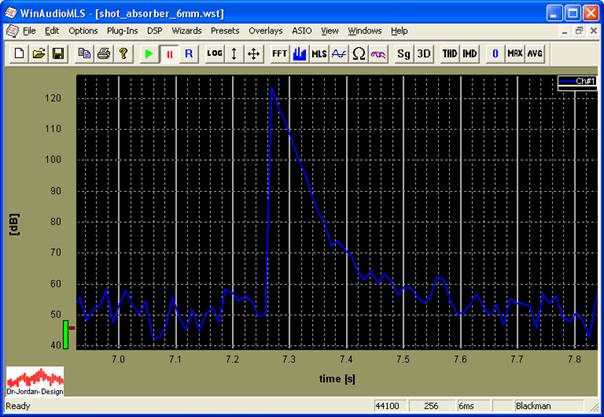The image size is (604, 417).
Task: Click the Print icon
Action: [x=104, y=54]
